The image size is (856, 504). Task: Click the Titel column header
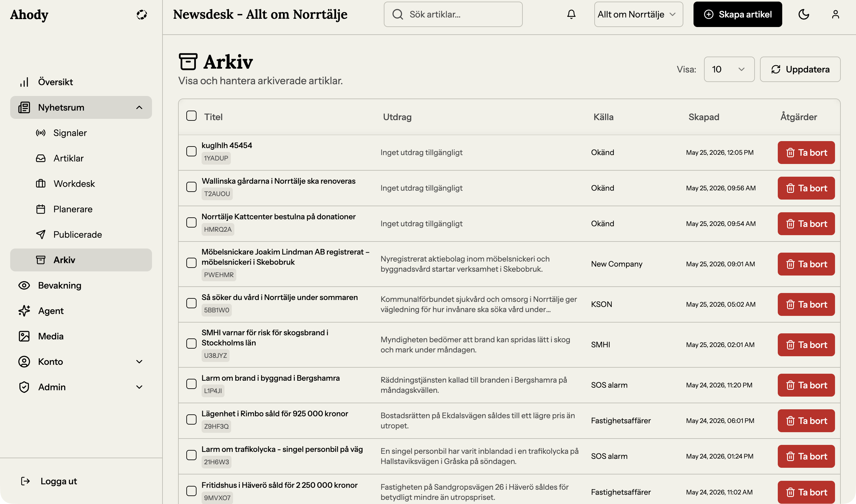(x=213, y=117)
